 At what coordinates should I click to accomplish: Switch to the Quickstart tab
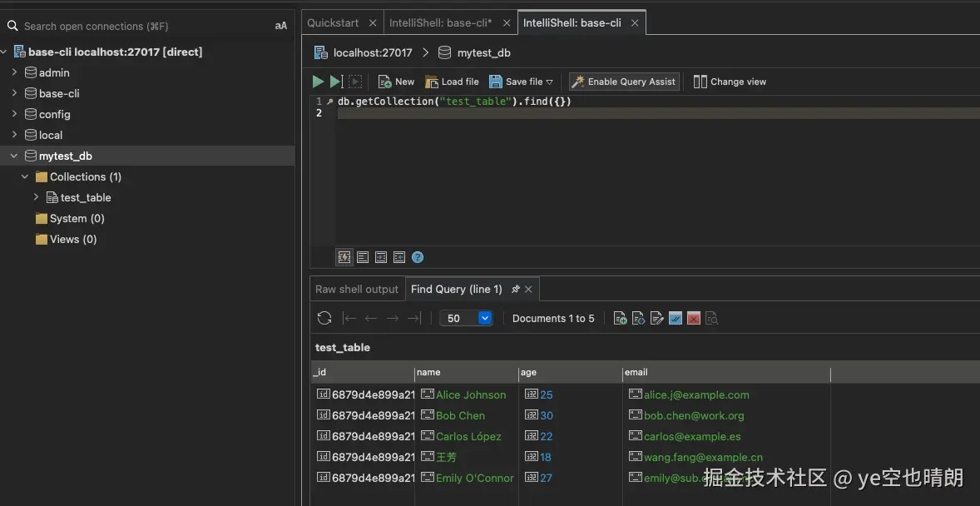[333, 22]
